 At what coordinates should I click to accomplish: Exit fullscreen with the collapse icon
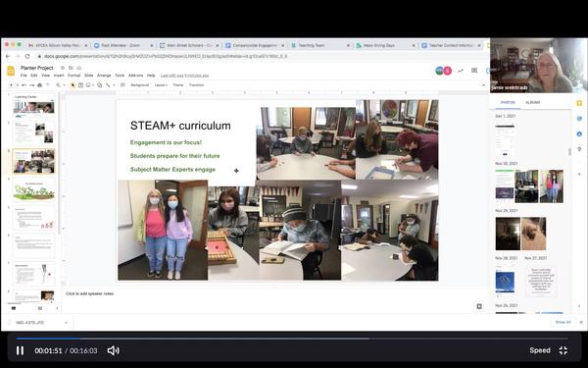[x=563, y=350]
